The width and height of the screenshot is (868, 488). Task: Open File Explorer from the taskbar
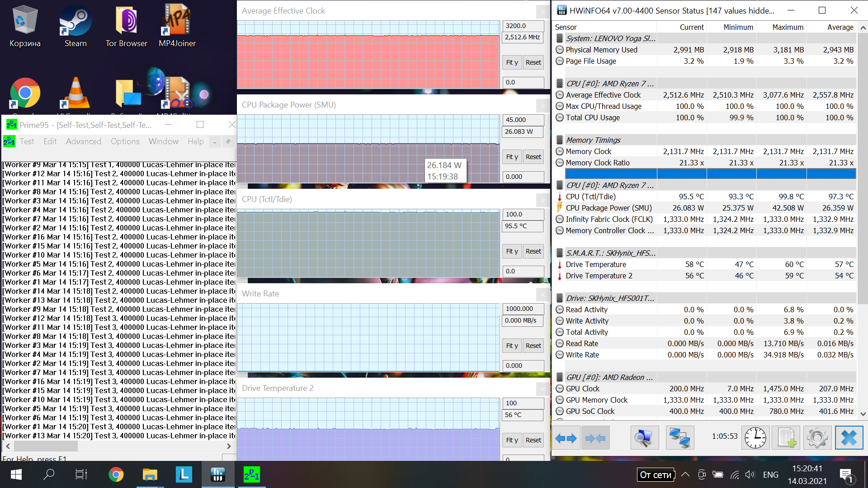pos(150,474)
